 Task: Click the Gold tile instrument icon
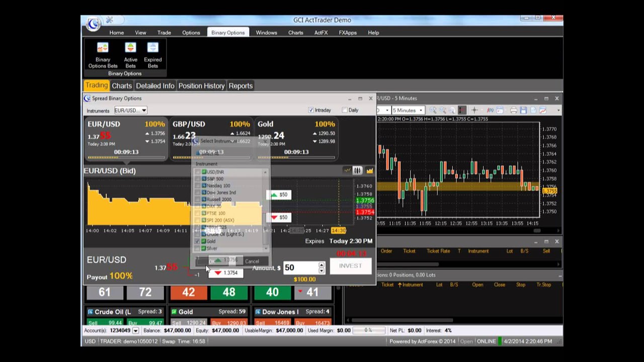175,312
